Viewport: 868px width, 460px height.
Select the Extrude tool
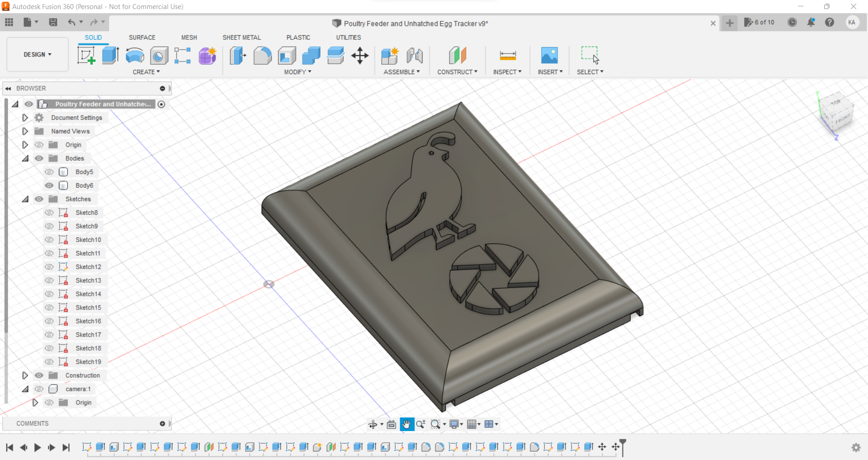pyautogui.click(x=110, y=56)
